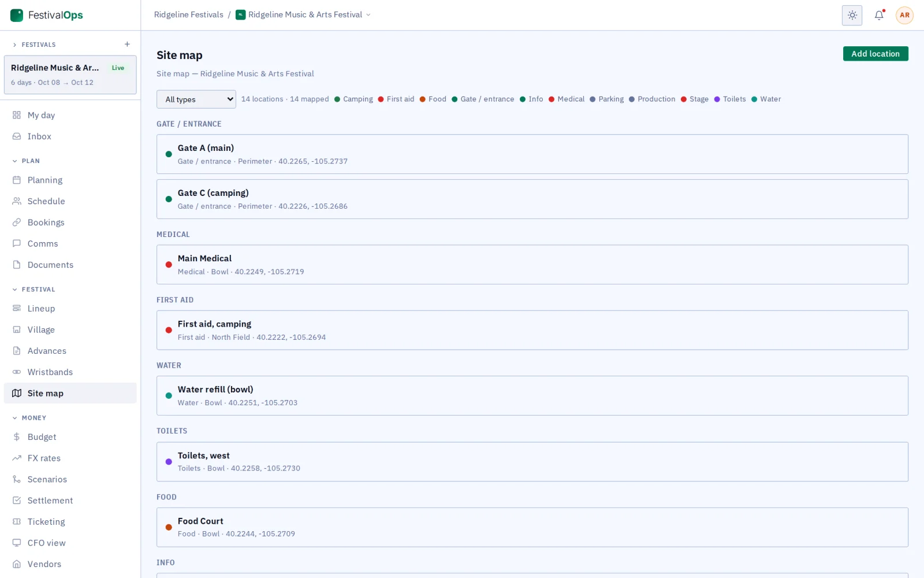Expand the festival switcher chevron in breadcrumb
924x578 pixels.
tap(368, 15)
